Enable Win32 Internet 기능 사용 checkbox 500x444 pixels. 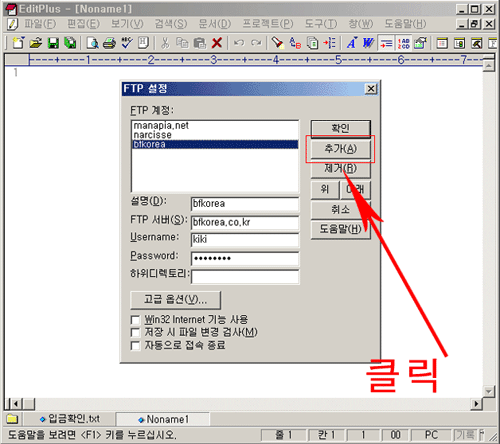click(135, 320)
